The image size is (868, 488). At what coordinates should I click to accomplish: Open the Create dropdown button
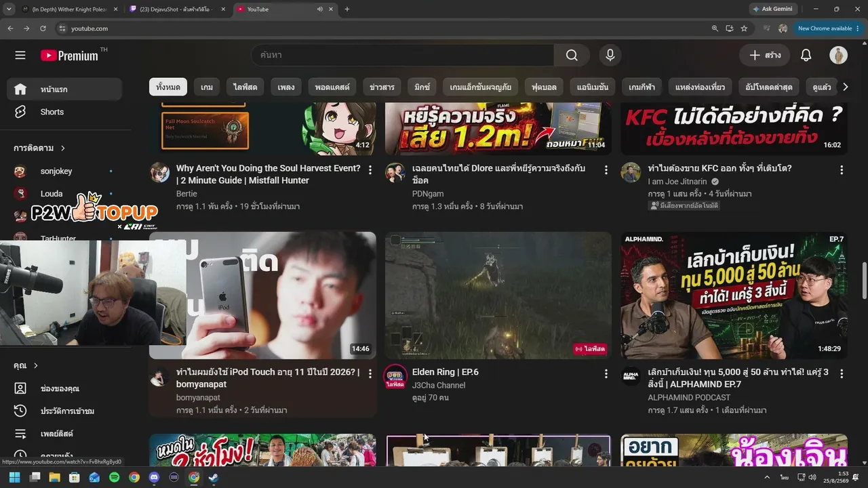click(x=765, y=56)
